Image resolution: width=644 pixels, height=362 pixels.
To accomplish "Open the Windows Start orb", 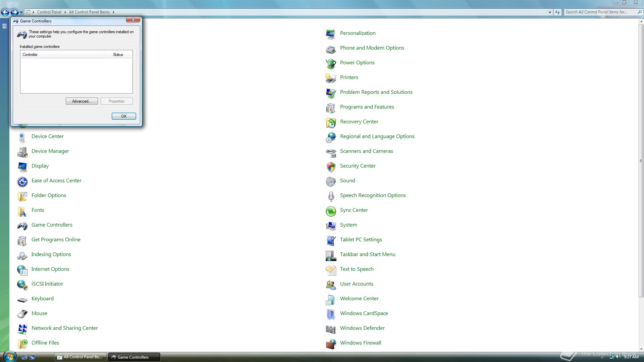I will 10,357.
